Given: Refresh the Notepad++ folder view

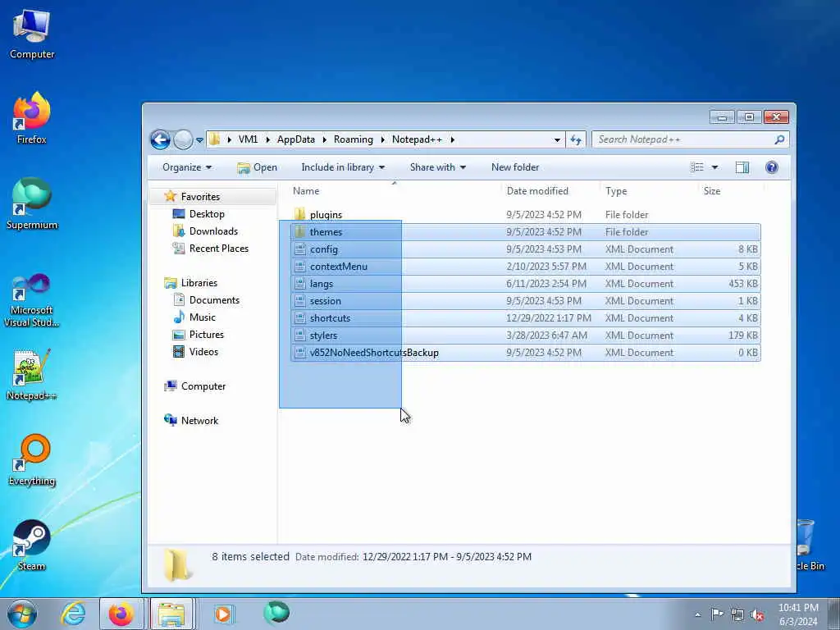Looking at the screenshot, I should pyautogui.click(x=576, y=139).
